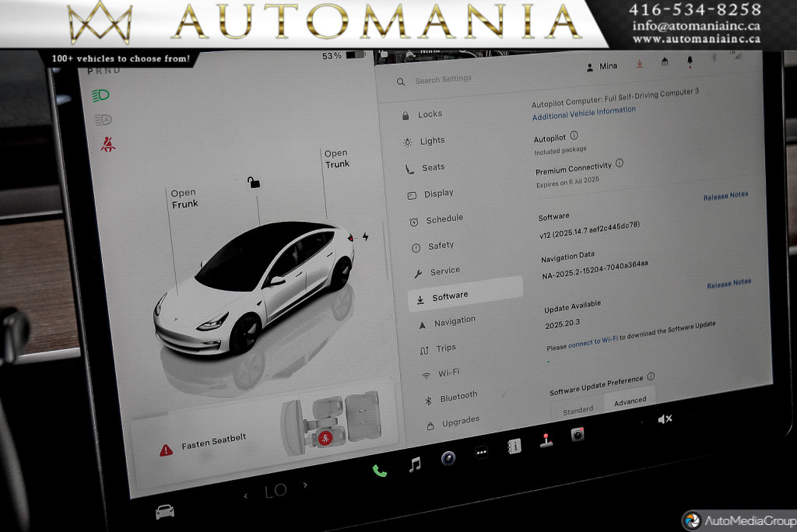
Task: Tap the three-dots app launcher
Action: [482, 452]
